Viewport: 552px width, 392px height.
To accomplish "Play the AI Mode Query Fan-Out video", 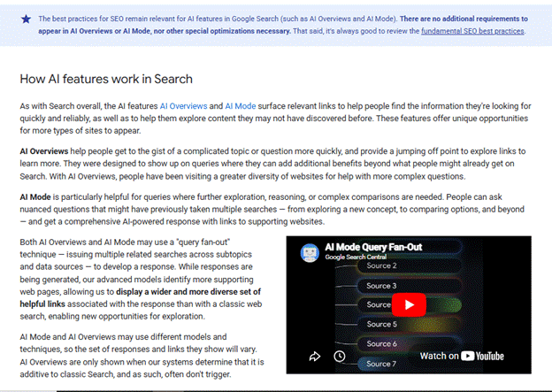I will tap(409, 304).
